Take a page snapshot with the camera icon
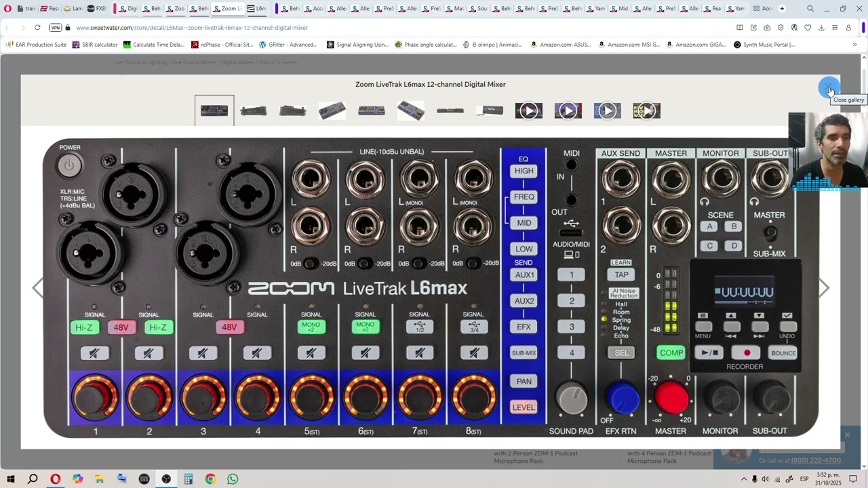Viewport: 868px width, 488px height. point(767,28)
